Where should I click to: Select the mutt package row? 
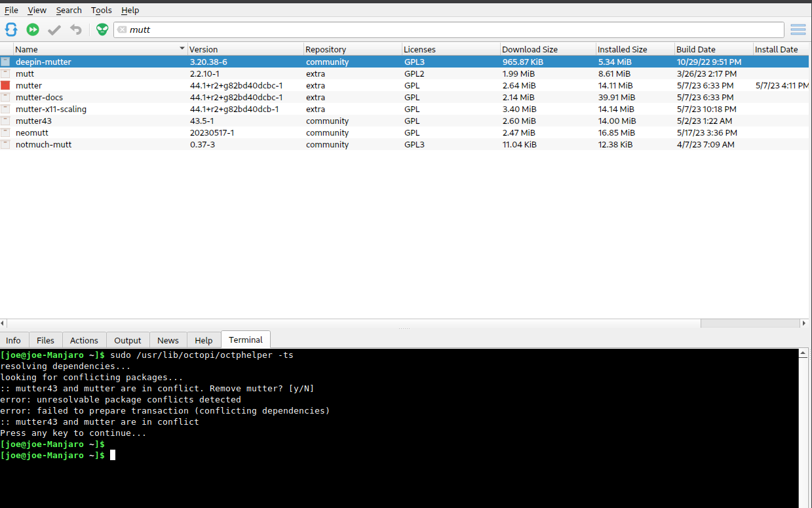[x=406, y=73]
